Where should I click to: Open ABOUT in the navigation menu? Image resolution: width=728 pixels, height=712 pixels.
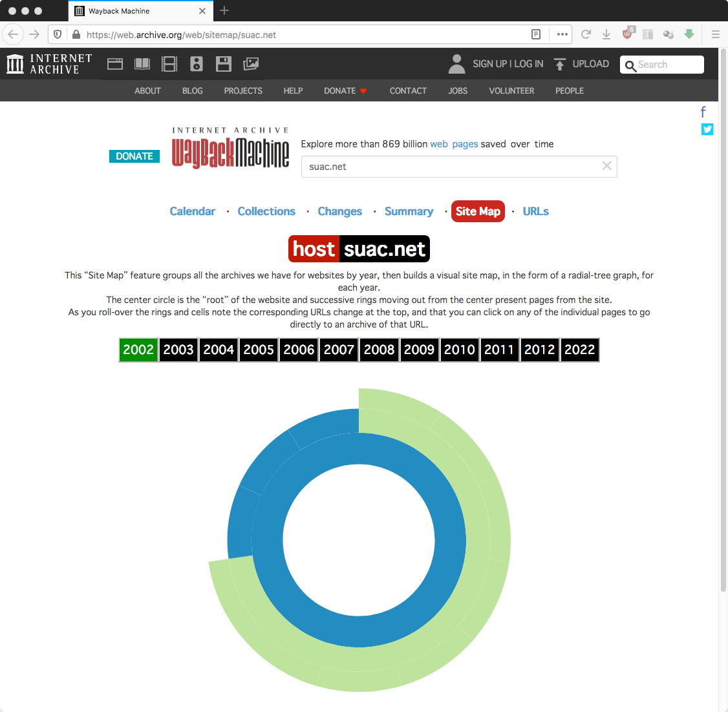point(147,91)
